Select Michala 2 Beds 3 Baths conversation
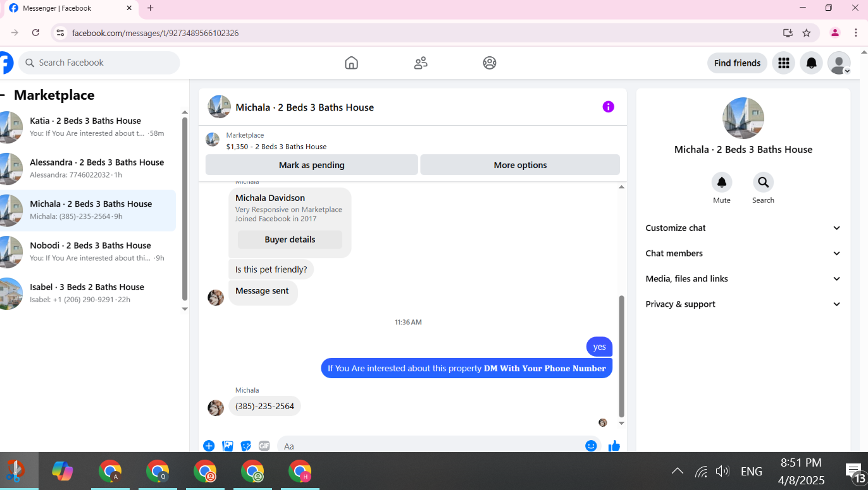Viewport: 868px width, 490px height. click(x=88, y=210)
